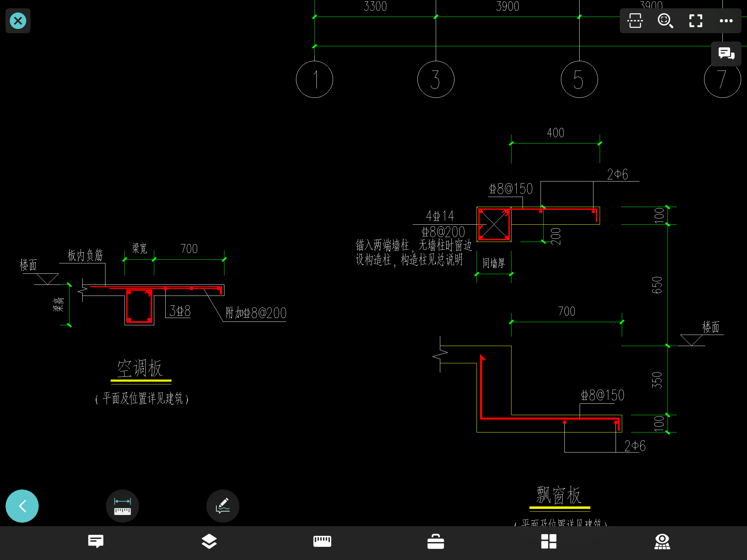This screenshot has height=560, width=747.
Task: Click the 平面及位置详见建筑 note under 空调板
Action: 142,399
